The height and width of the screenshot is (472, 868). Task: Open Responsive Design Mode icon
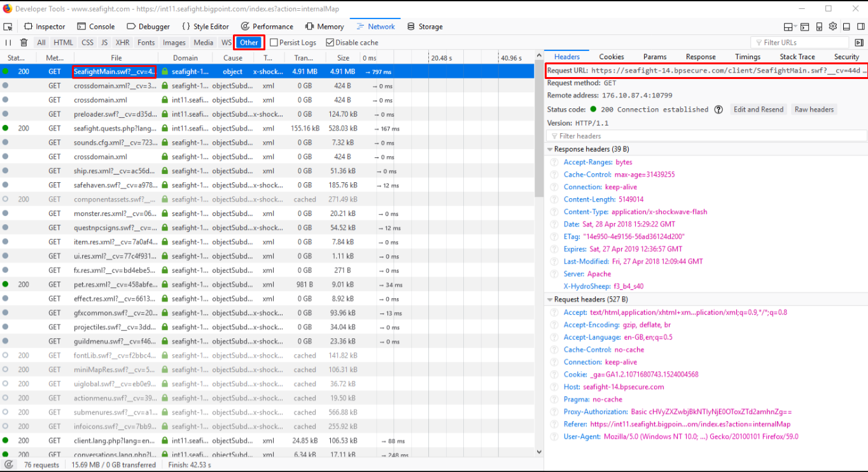818,27
